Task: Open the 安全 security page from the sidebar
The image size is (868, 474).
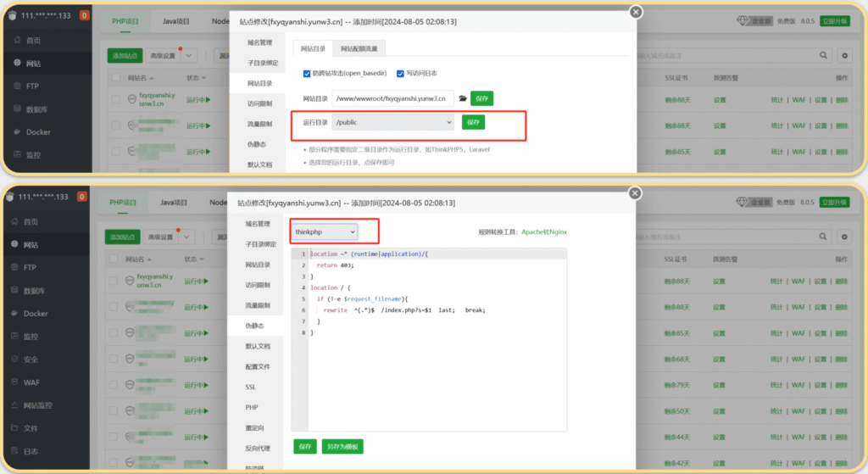Action: point(31,360)
